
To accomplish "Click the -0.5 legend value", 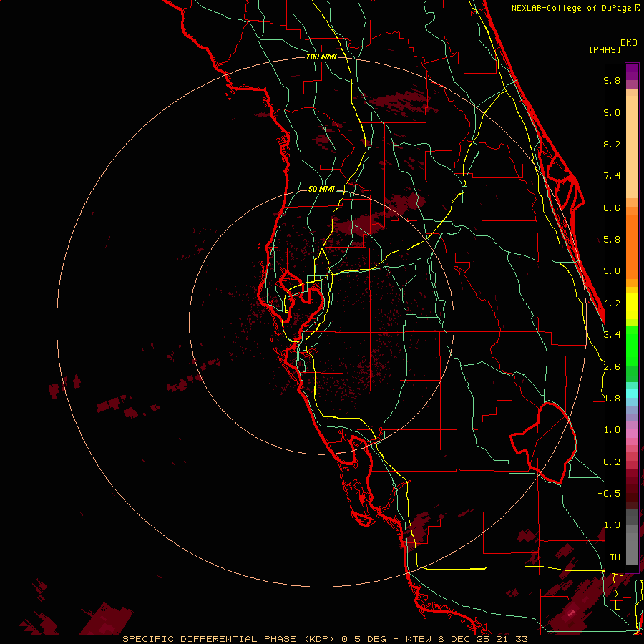I will coord(609,494).
